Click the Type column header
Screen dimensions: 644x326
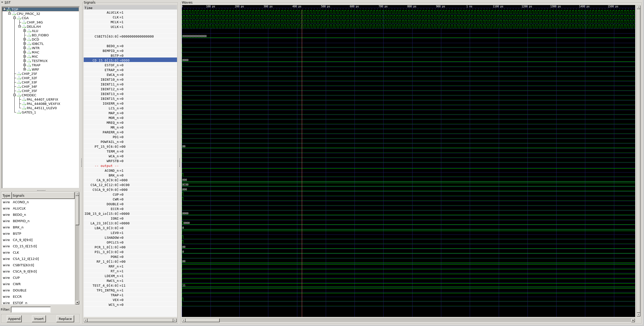coord(6,195)
